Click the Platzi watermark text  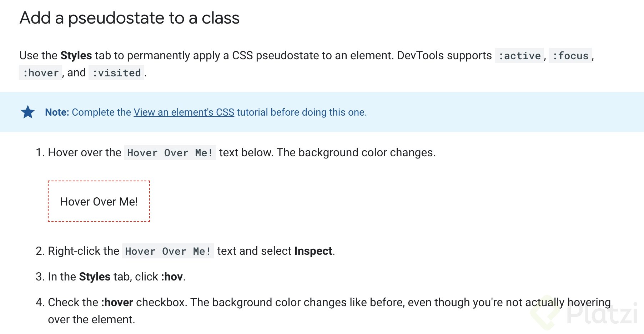click(x=602, y=314)
